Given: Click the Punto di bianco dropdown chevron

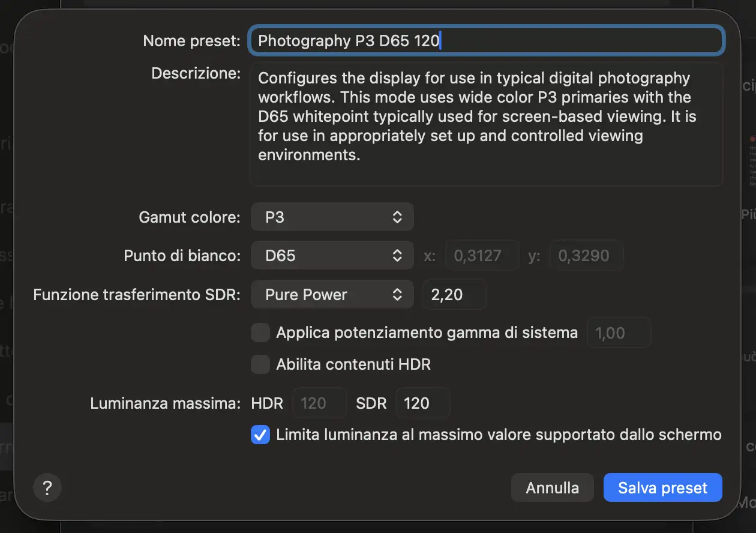Looking at the screenshot, I should [398, 255].
